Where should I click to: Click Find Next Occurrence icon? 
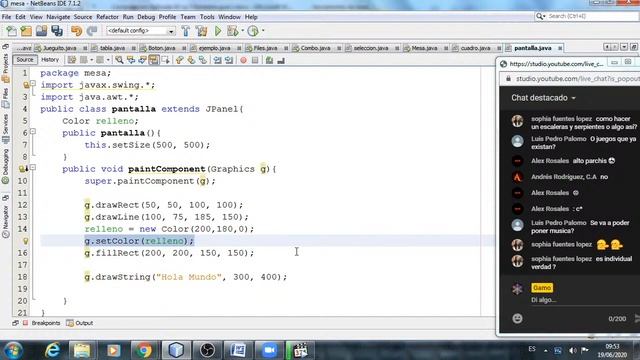(142, 60)
